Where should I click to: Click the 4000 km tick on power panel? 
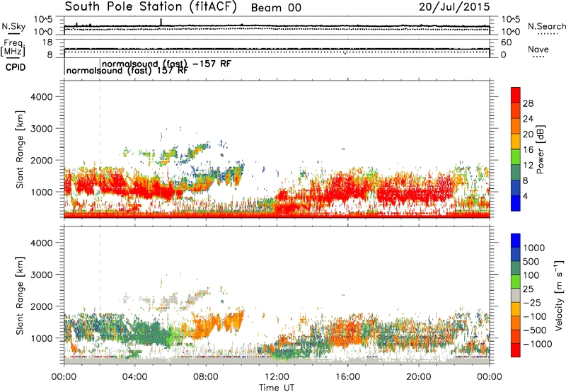click(41, 97)
